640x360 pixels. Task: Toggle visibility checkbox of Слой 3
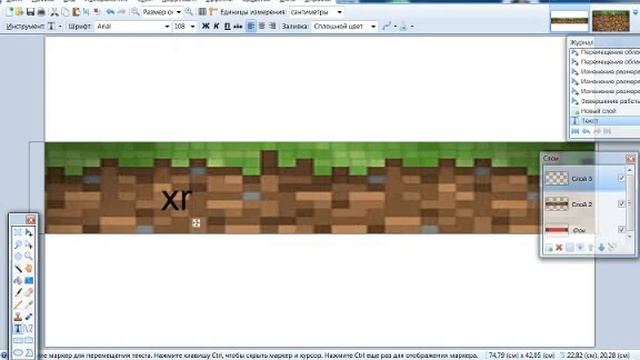click(x=621, y=178)
